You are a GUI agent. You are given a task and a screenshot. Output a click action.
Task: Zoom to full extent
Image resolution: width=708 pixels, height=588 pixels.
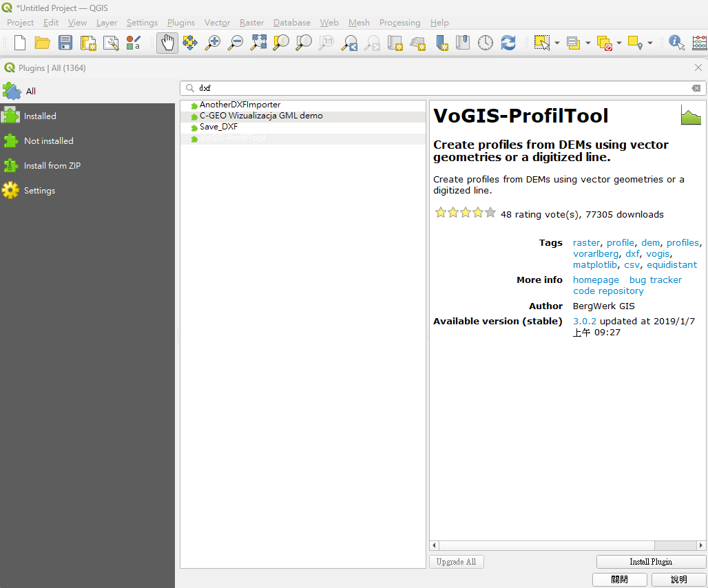point(259,43)
